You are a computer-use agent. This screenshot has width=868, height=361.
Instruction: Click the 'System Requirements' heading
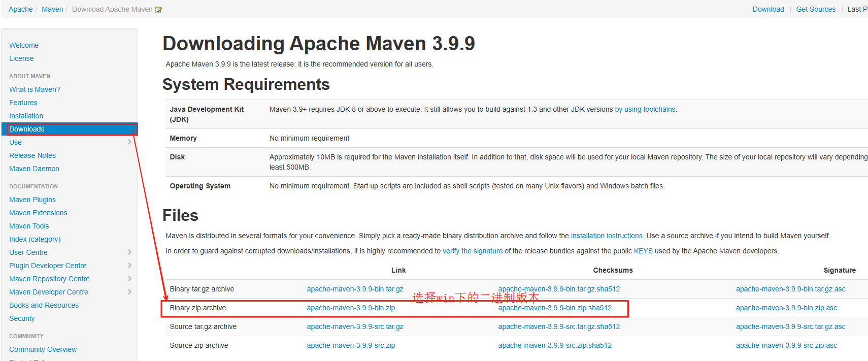(246, 84)
